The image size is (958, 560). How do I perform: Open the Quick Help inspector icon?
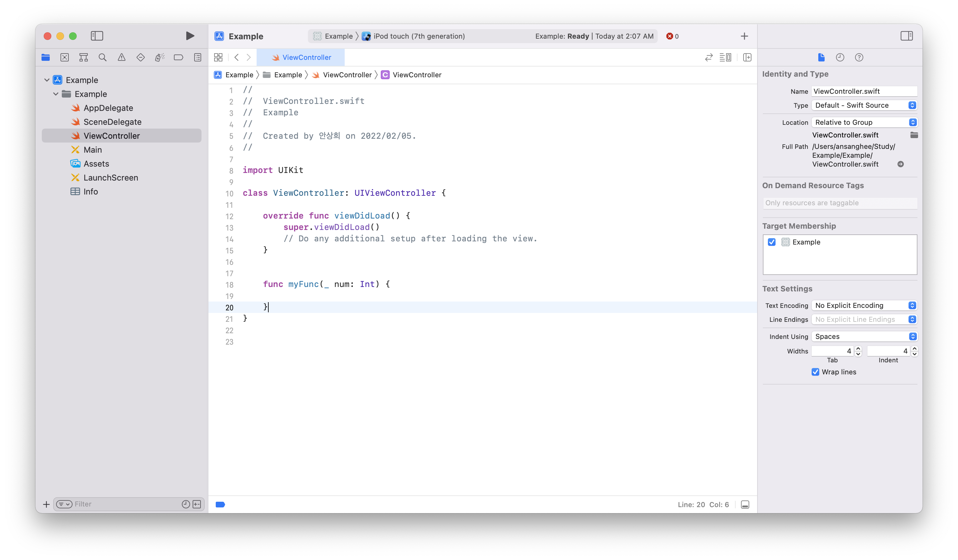coord(859,57)
